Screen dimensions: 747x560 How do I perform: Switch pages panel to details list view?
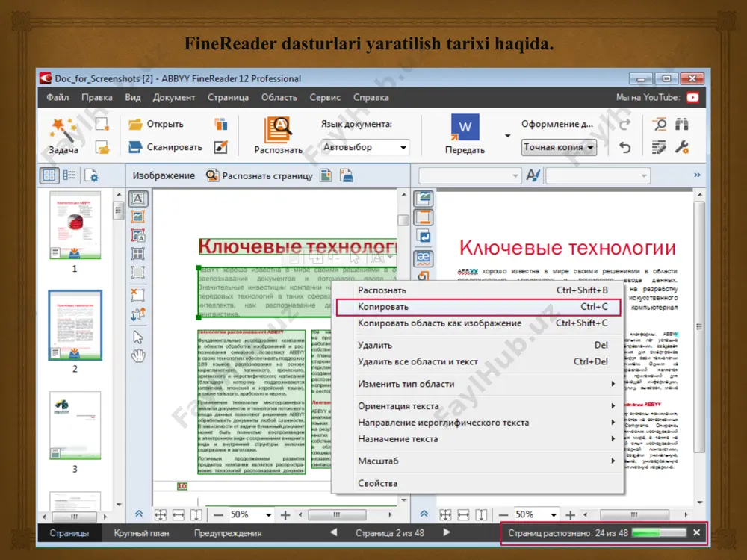(69, 175)
